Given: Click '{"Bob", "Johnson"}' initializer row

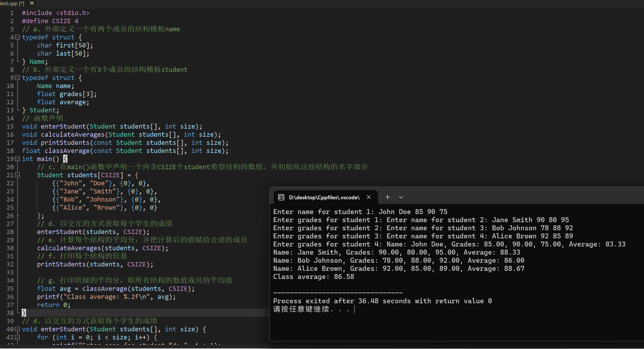Looking at the screenshot, I should (x=106, y=199).
